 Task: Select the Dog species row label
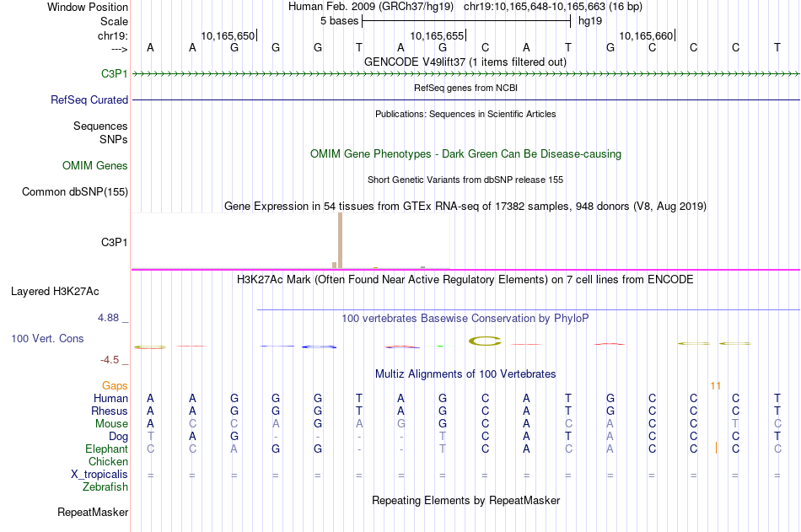click(119, 437)
